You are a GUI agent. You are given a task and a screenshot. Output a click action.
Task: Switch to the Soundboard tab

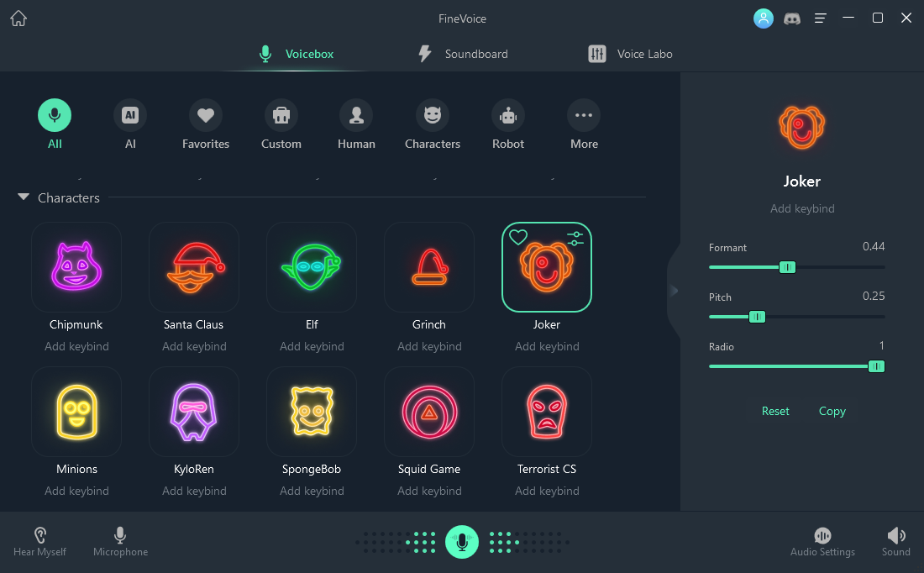coord(463,54)
